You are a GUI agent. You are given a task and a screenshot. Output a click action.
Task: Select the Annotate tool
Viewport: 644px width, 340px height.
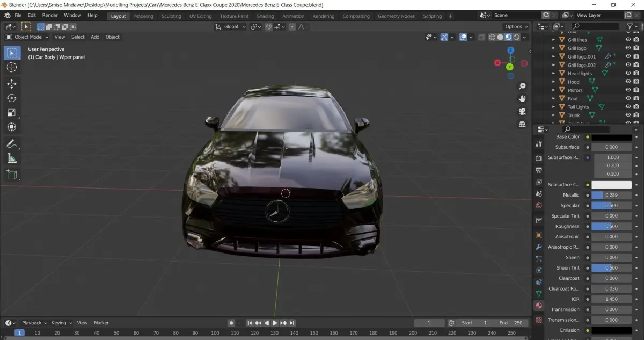(x=12, y=144)
